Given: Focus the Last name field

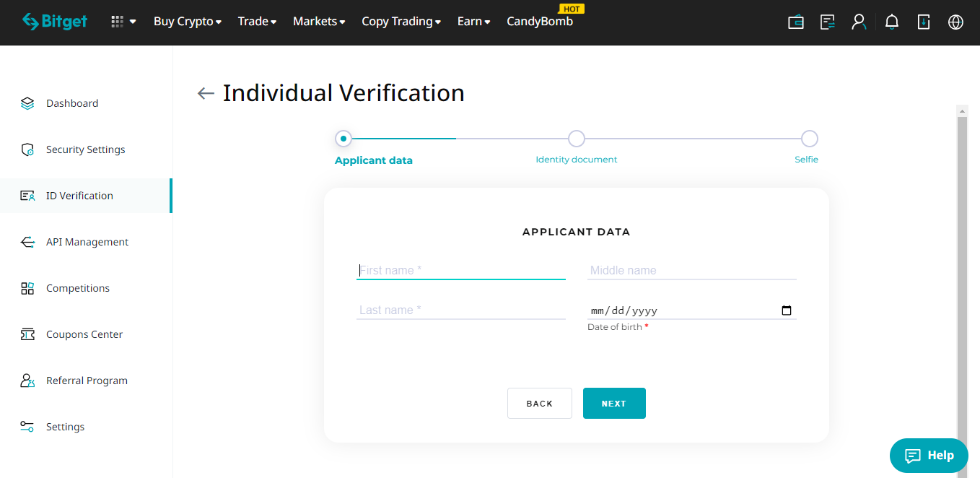Looking at the screenshot, I should coord(461,310).
